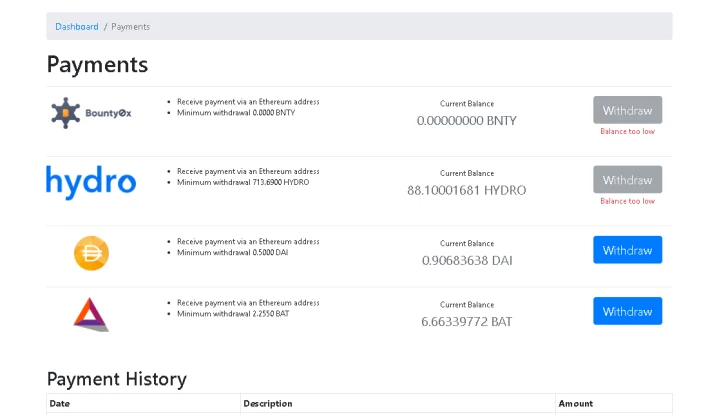Viewport: 710px width, 415px height.
Task: Open the Dashboard breadcrumb link
Action: [77, 27]
